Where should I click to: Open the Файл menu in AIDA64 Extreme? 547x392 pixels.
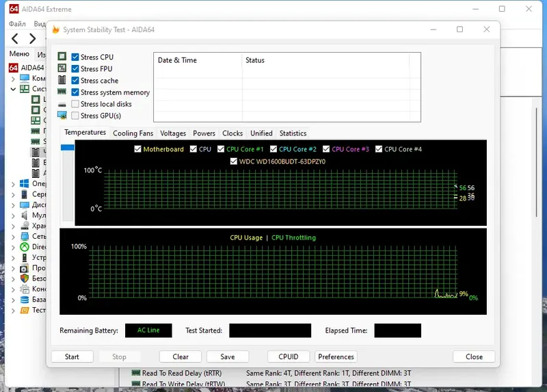(18, 24)
